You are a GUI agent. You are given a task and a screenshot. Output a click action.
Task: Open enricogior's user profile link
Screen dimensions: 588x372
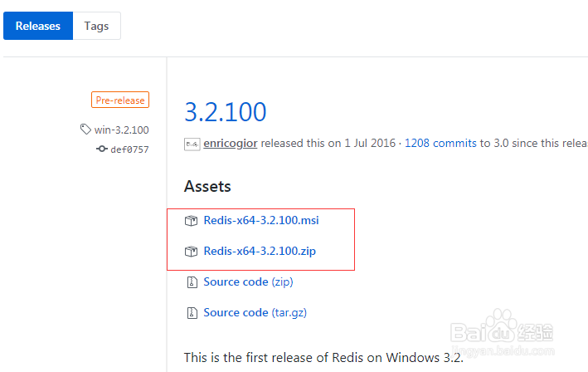tap(231, 144)
